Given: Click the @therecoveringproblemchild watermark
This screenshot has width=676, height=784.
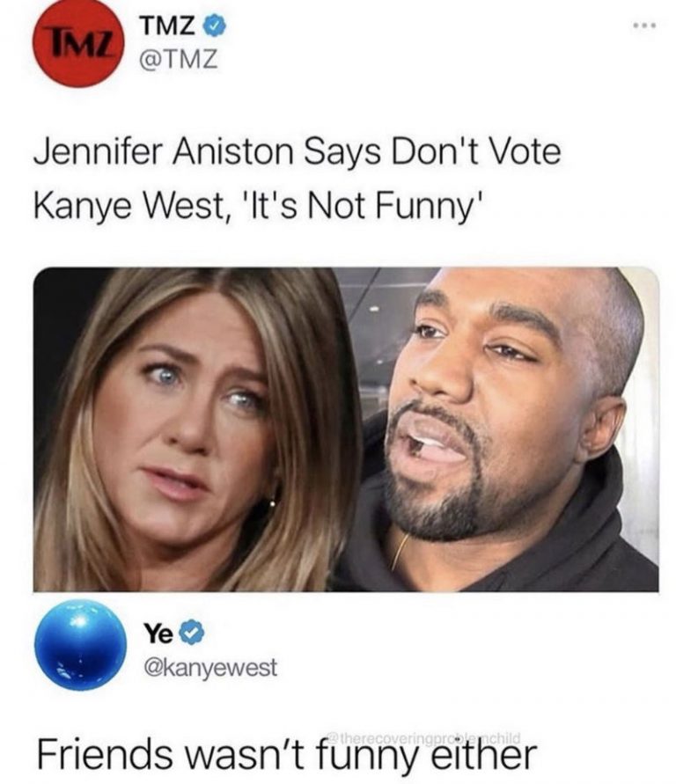Looking at the screenshot, I should (424, 738).
